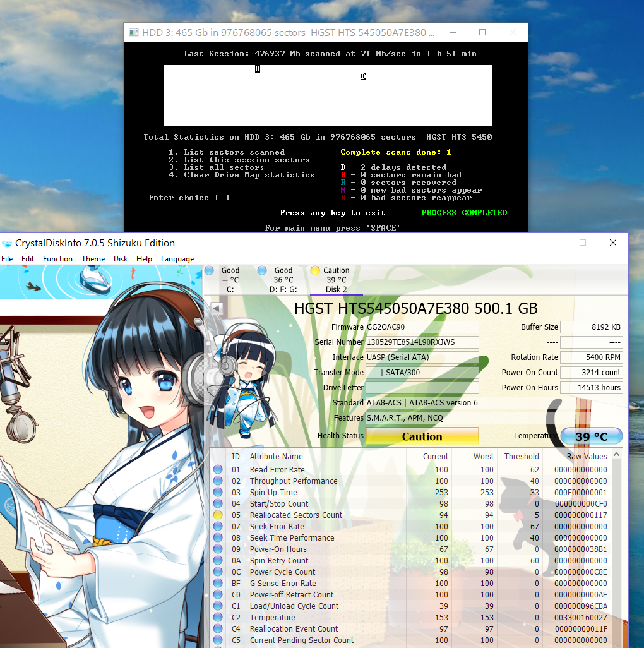Viewport: 644px width, 648px height.
Task: Click the previous disk arrow button
Action: point(217,308)
